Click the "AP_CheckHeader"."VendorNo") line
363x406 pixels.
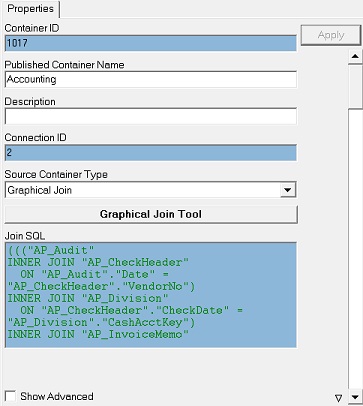click(101, 286)
